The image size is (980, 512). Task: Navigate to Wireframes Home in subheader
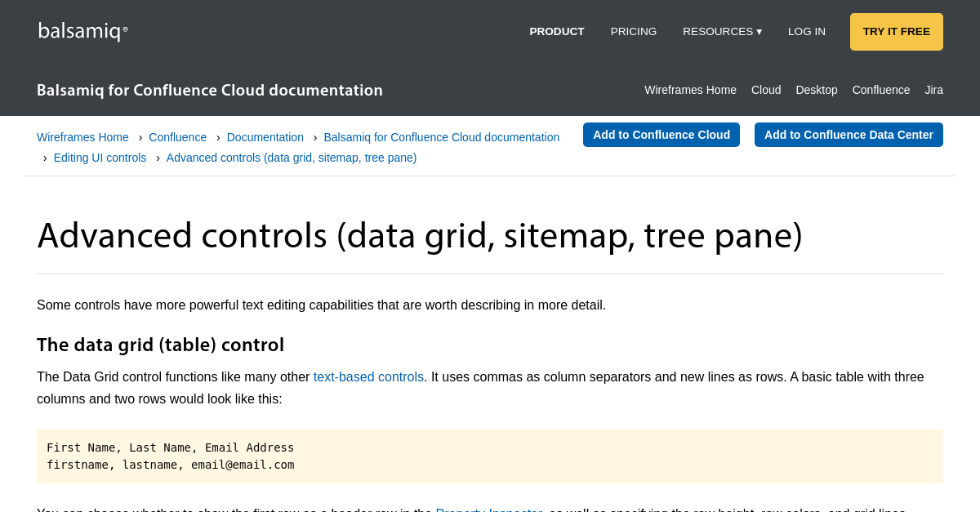[x=690, y=90]
